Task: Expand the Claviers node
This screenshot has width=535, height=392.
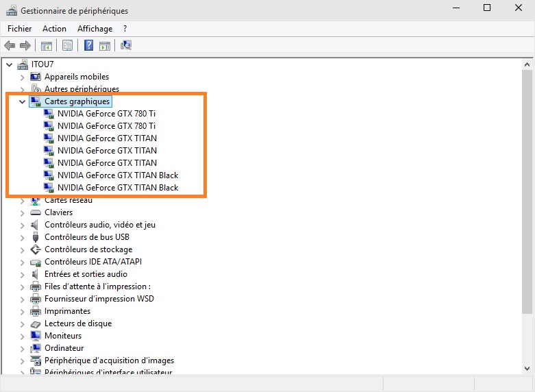Action: coord(22,212)
